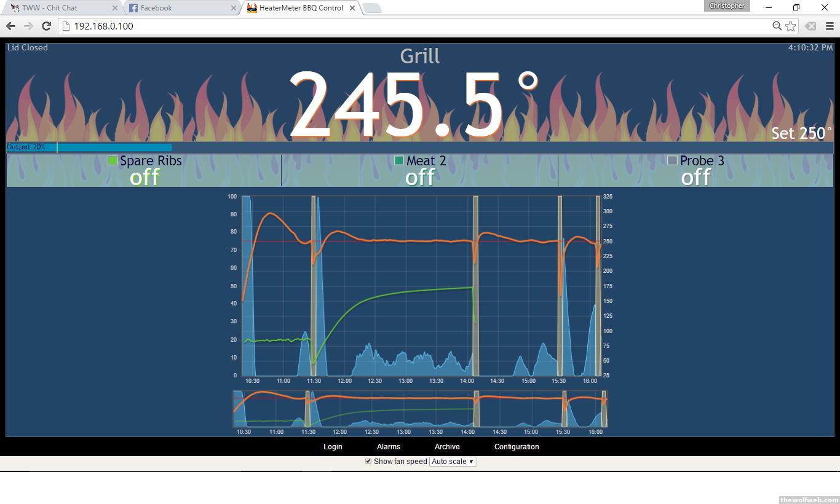The image size is (840, 504).
Task: Click the browser forward arrow
Action: [x=28, y=26]
